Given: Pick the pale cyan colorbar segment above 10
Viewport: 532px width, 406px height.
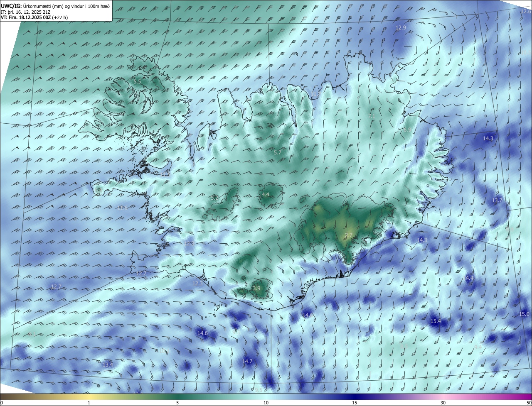Looking at the screenshot, I should point(266,397).
